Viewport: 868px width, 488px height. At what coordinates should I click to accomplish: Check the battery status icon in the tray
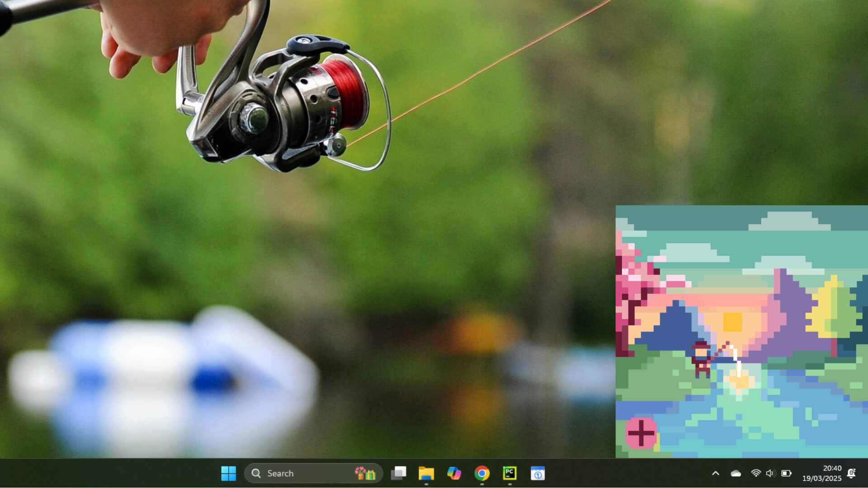coord(787,473)
